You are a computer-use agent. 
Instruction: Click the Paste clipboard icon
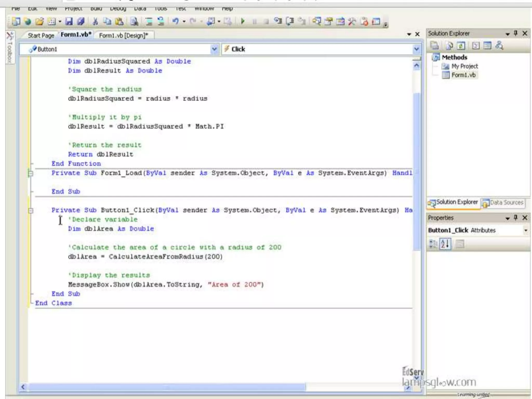[x=119, y=21]
